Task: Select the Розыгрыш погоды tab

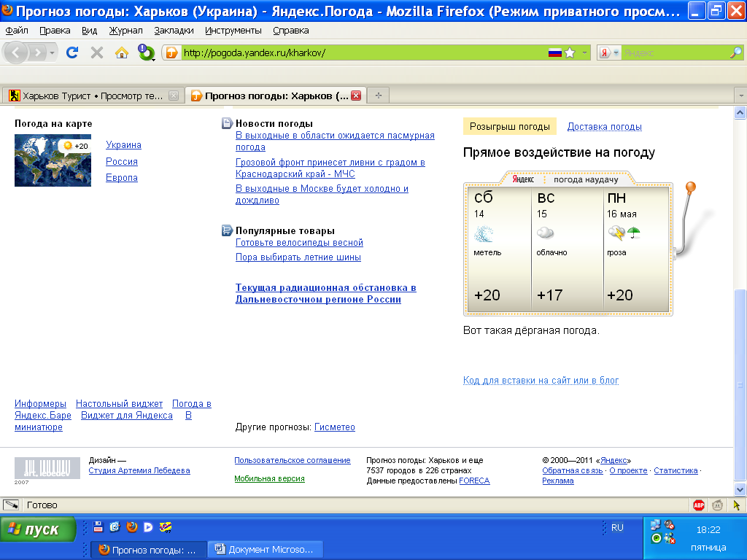Action: tap(509, 127)
